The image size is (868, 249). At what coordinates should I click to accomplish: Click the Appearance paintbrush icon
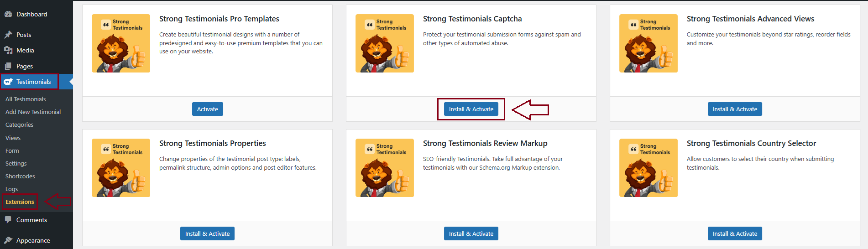coord(8,240)
